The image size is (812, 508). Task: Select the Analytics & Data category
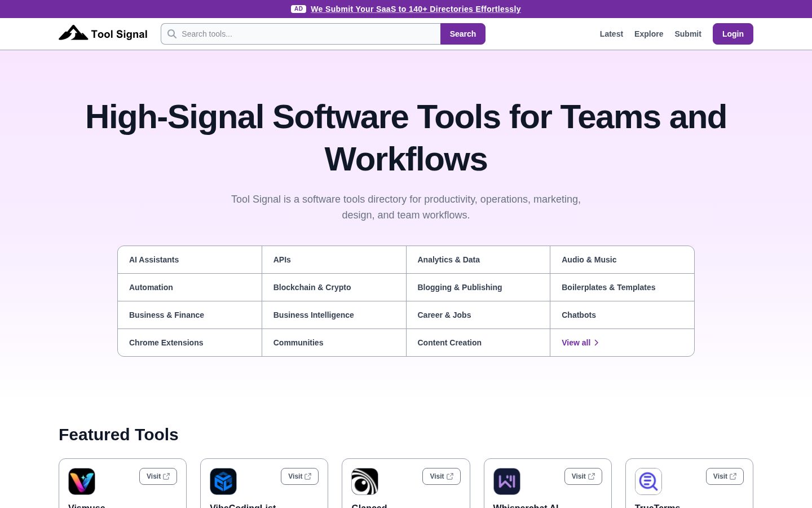pos(478,260)
